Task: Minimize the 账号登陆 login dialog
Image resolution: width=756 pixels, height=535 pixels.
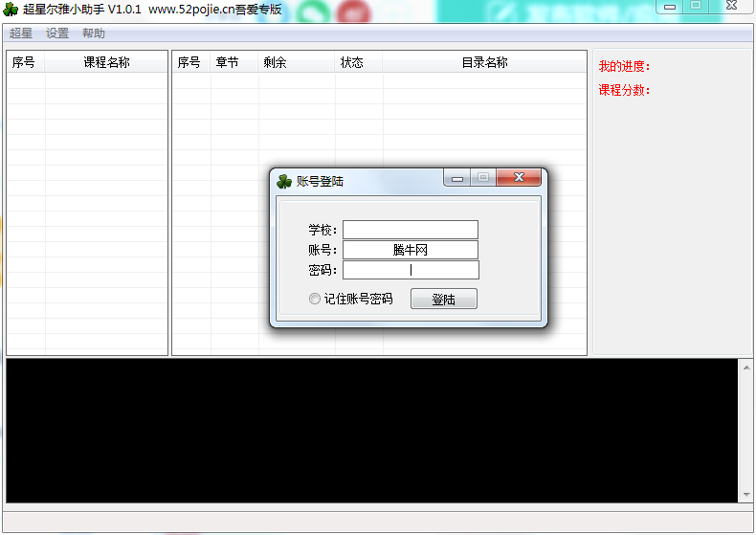Action: (457, 177)
